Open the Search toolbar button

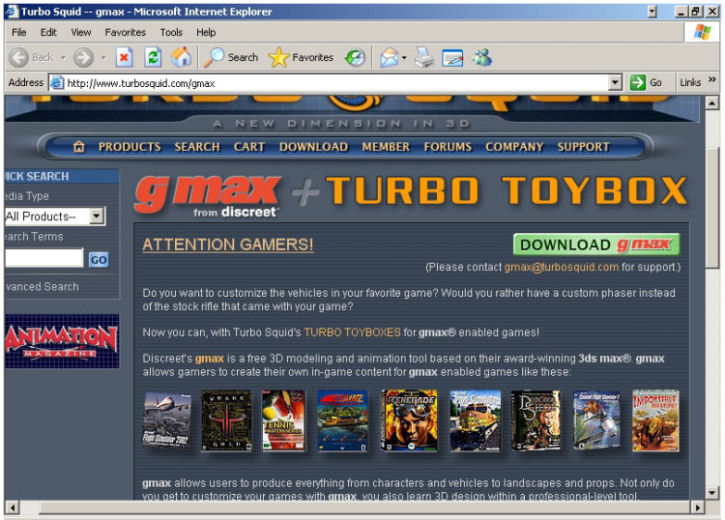tap(231, 58)
